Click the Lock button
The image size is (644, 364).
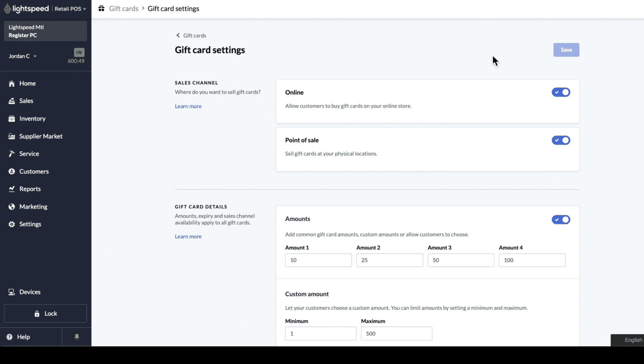click(x=45, y=314)
